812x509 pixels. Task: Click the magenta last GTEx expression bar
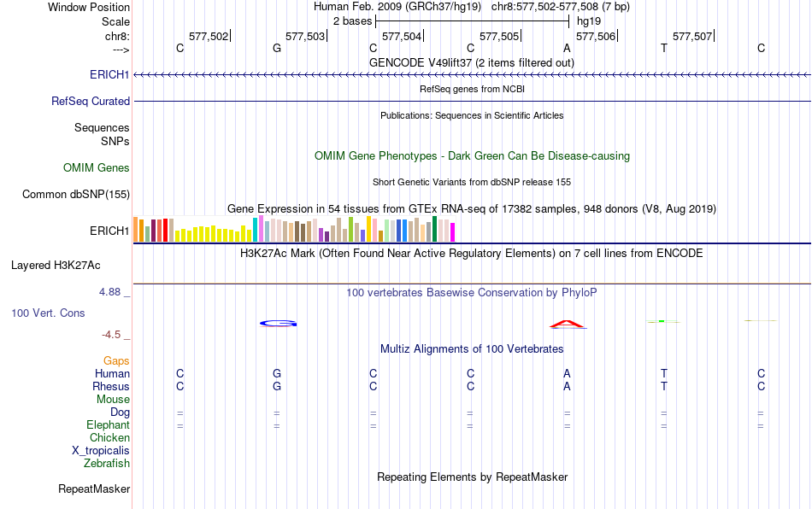(453, 232)
